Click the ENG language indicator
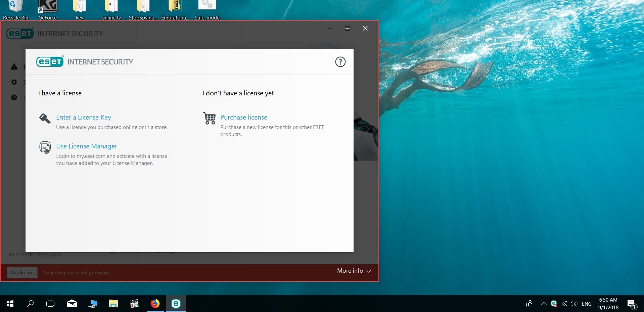Viewport: 644px width, 312px height. [587, 304]
